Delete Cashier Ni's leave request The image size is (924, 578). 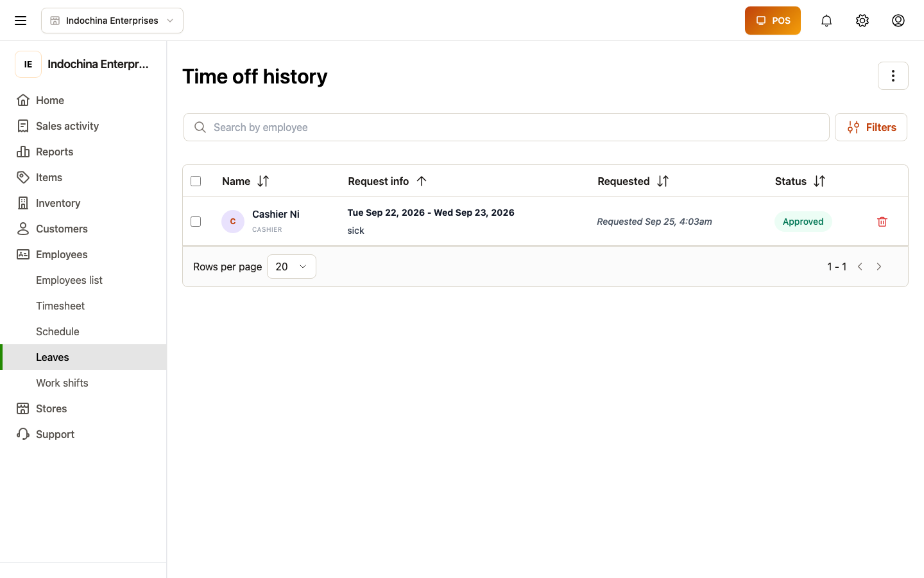click(x=882, y=222)
